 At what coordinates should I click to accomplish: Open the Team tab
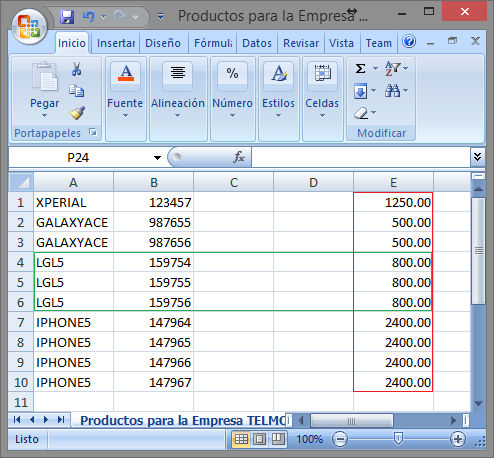click(x=379, y=43)
